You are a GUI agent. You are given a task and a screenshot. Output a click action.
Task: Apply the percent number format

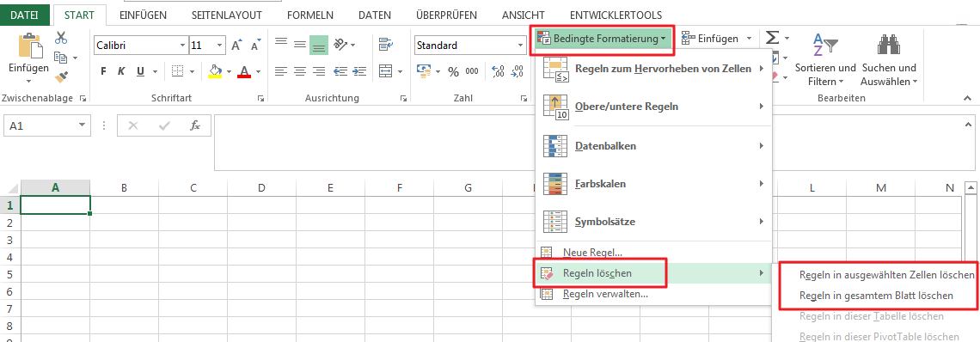tap(453, 72)
